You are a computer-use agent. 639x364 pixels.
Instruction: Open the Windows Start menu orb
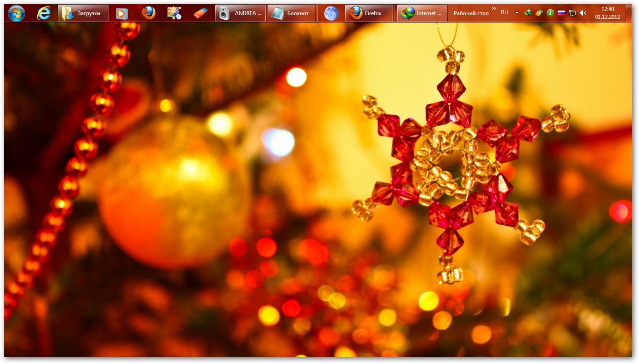[17, 13]
